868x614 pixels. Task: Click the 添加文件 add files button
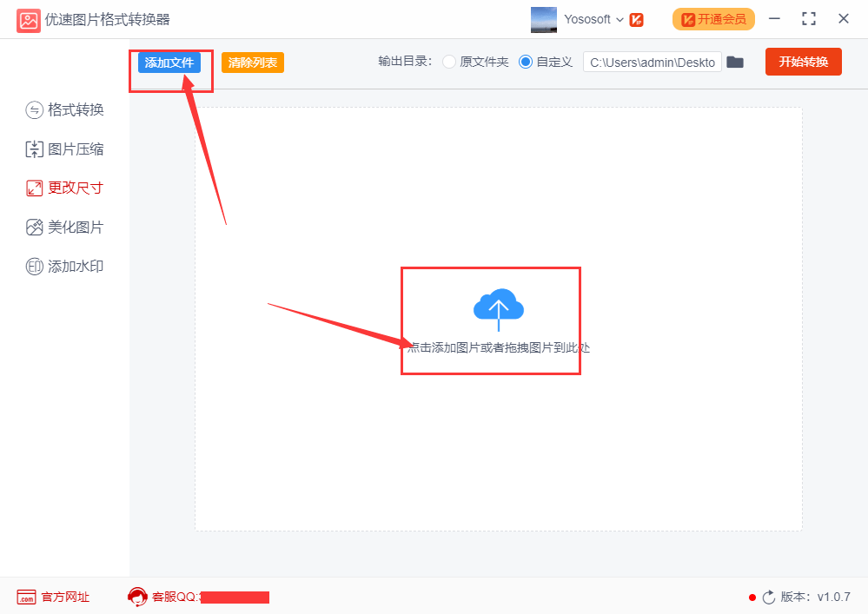170,62
